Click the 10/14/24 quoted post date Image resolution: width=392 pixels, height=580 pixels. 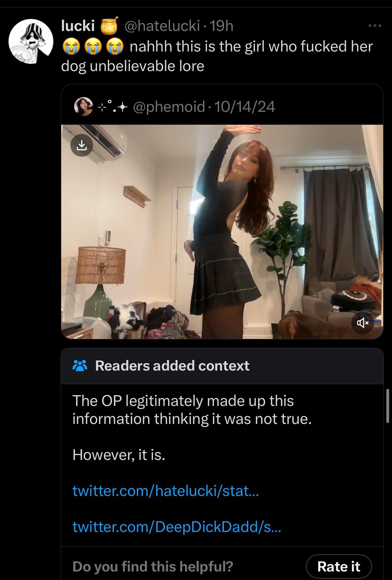point(245,107)
